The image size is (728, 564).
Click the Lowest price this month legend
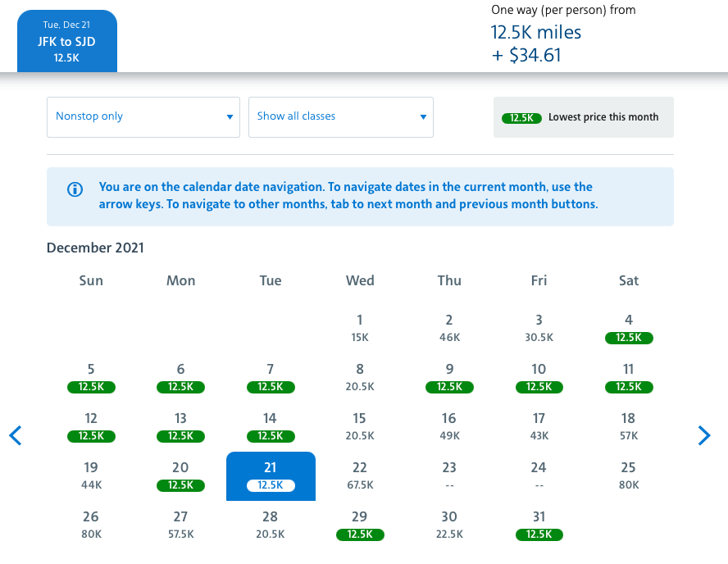(x=583, y=117)
